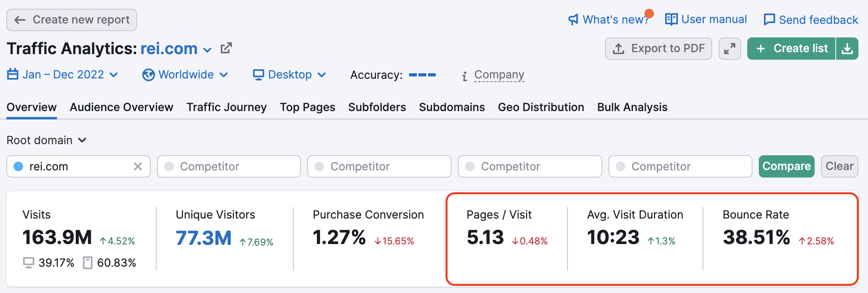Open rei.com in new tab via external link icon
Viewport: 868px width, 293px height.
pyautogui.click(x=226, y=48)
